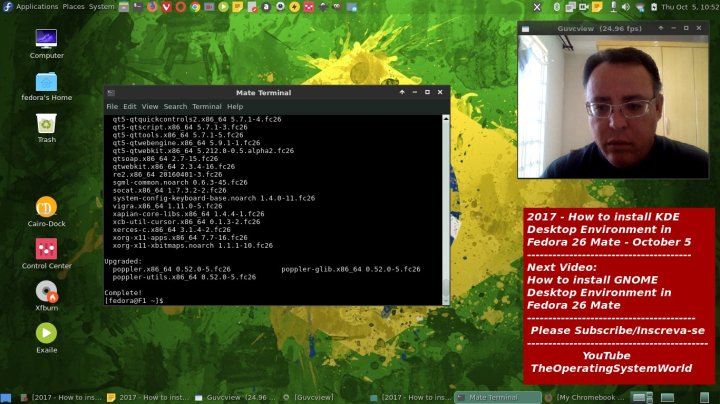Click the Guvcview window menu icon
720x404 pixels.
point(525,28)
